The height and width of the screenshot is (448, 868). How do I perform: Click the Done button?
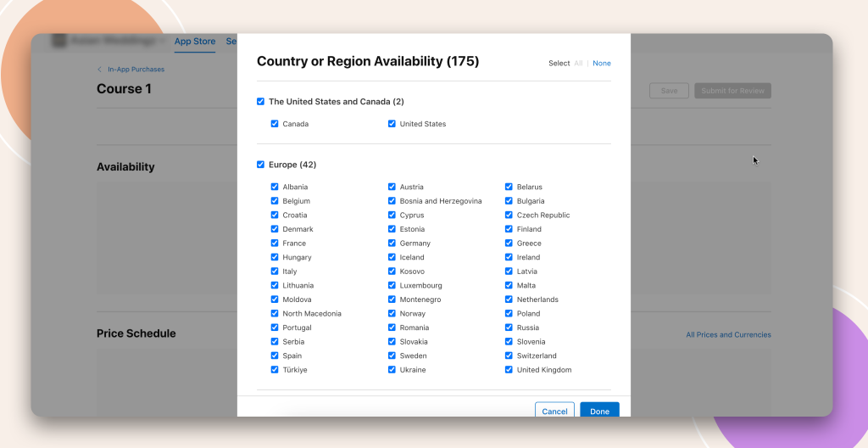point(599,411)
